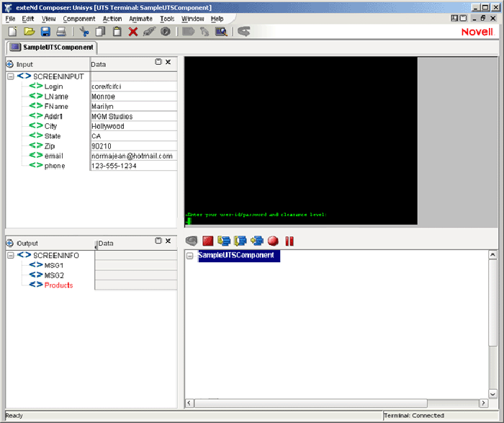Select the Addr1 element
The width and height of the screenshot is (504, 423).
[x=53, y=117]
